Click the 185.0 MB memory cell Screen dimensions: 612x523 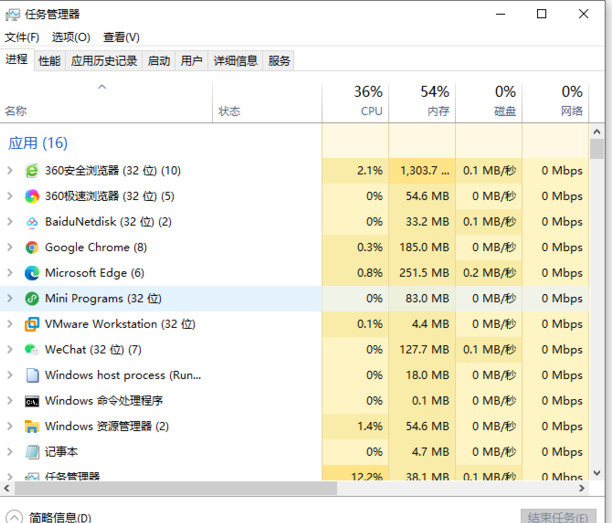click(x=424, y=247)
